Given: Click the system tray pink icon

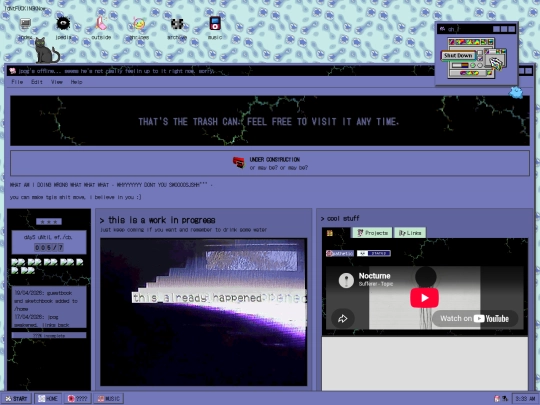Looking at the screenshot, I should [x=497, y=398].
